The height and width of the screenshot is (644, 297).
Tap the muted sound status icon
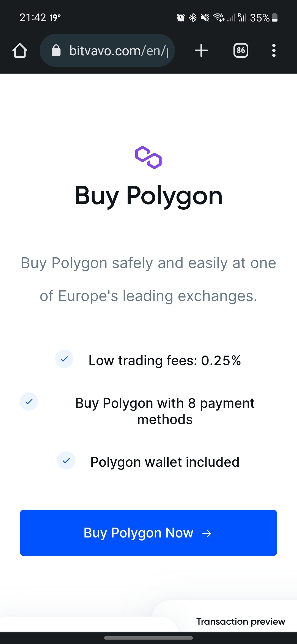[205, 18]
